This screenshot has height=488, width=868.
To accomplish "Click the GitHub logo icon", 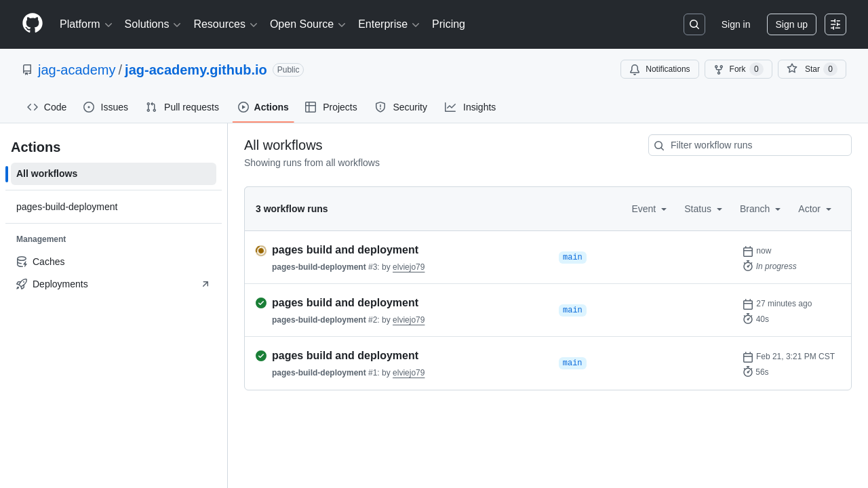I will [32, 24].
